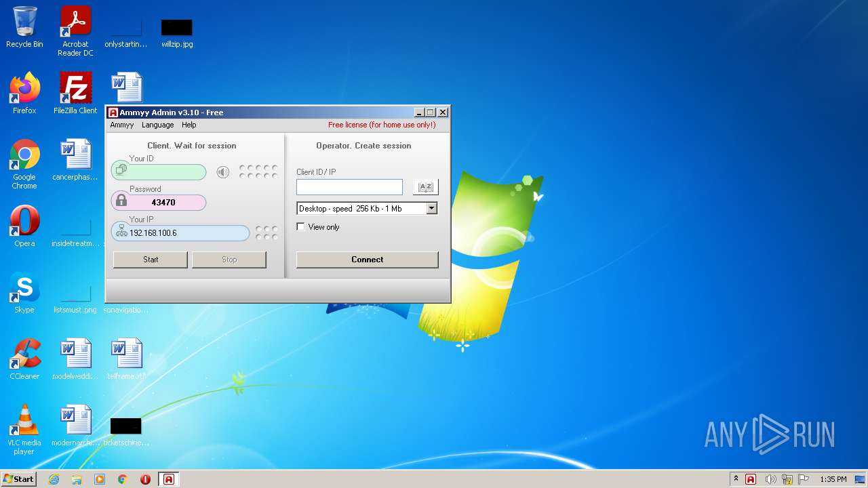Show hidden system tray icons
Screen dimensions: 868x488
click(736, 479)
